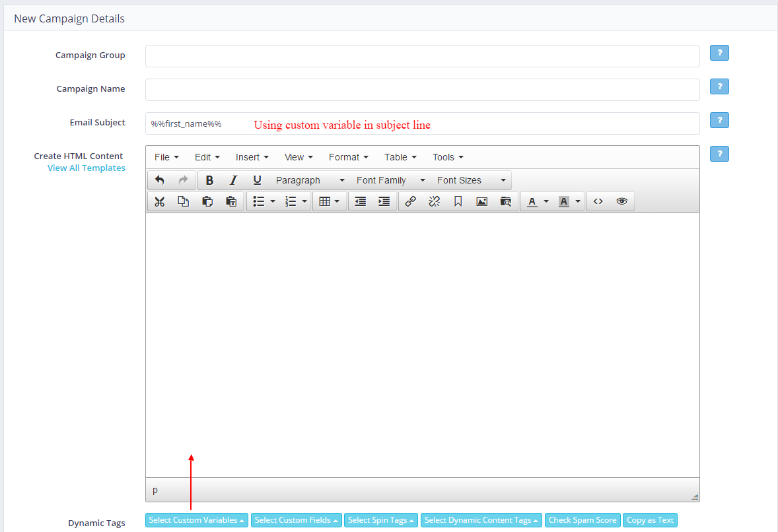Screen dimensions: 778x532
Task: Open the Paragraph format dropdown
Action: pos(310,180)
